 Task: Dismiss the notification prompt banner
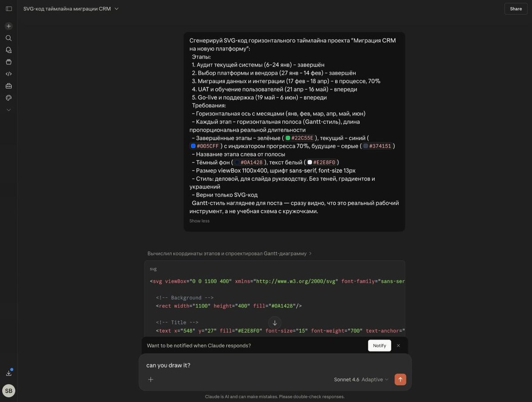coord(398,346)
